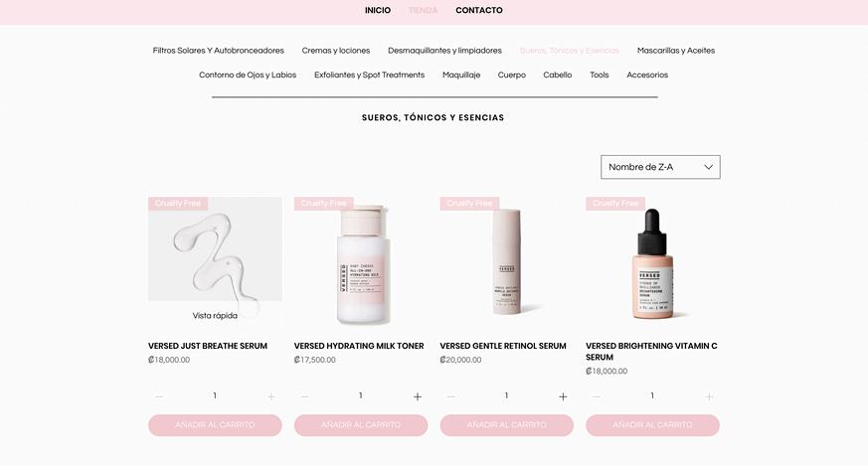Viewport: 868px width, 466px height.
Task: Open Vista rápida for Just Breathe Serum
Action: (x=215, y=315)
